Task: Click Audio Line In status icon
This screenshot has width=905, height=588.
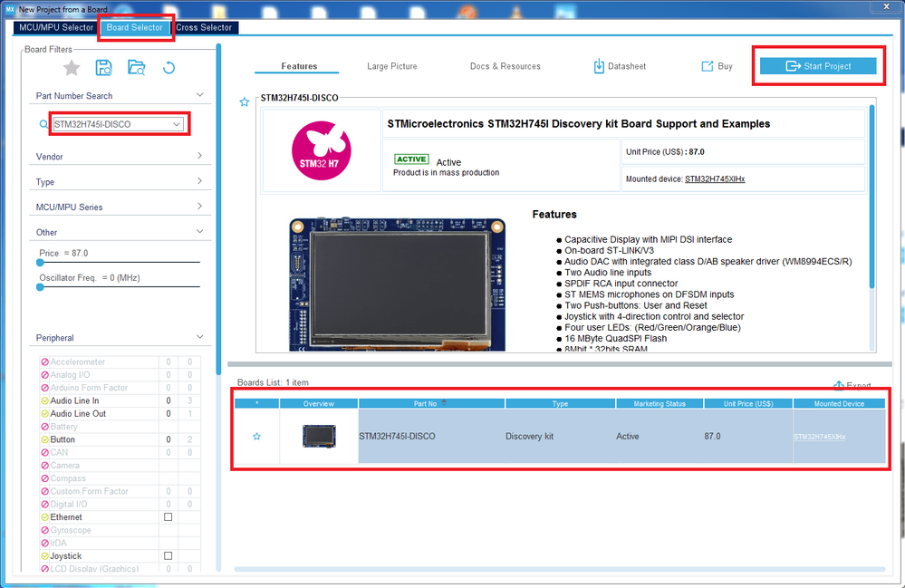Action: pyautogui.click(x=45, y=400)
